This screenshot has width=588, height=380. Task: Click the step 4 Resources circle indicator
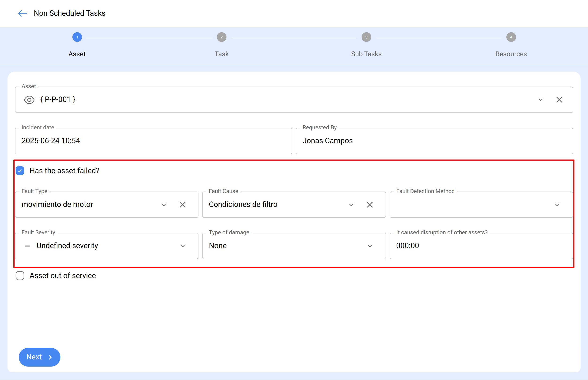point(511,37)
